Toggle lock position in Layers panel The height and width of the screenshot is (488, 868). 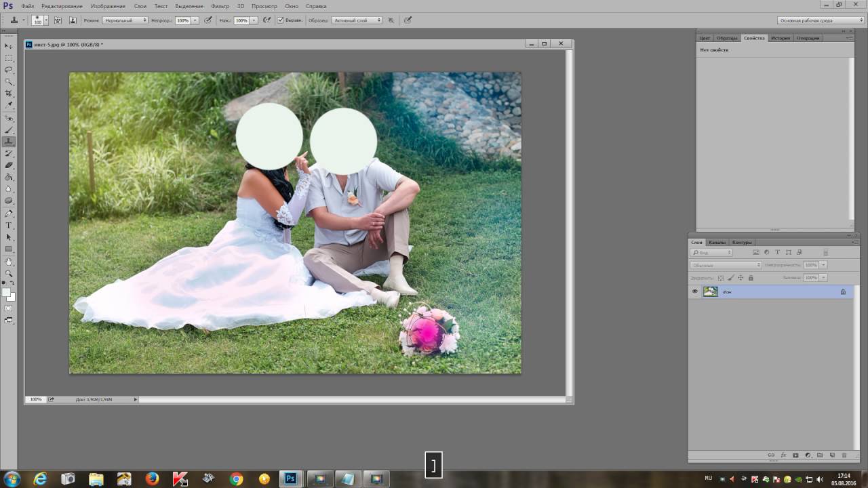click(x=741, y=278)
